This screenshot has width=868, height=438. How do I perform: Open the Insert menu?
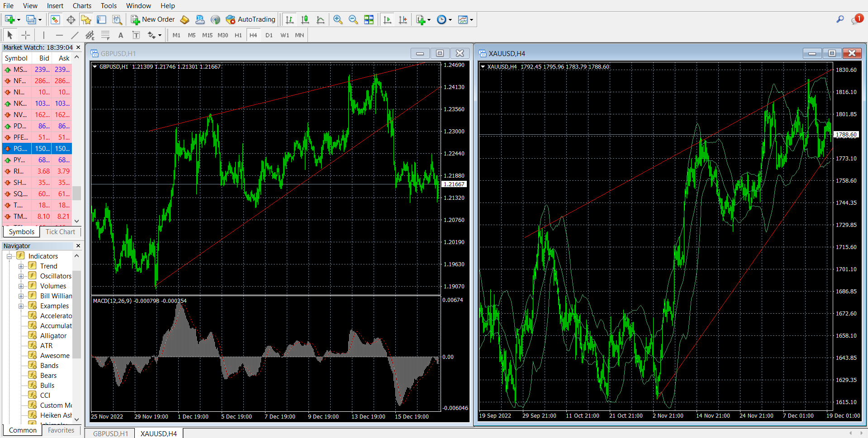[x=55, y=6]
